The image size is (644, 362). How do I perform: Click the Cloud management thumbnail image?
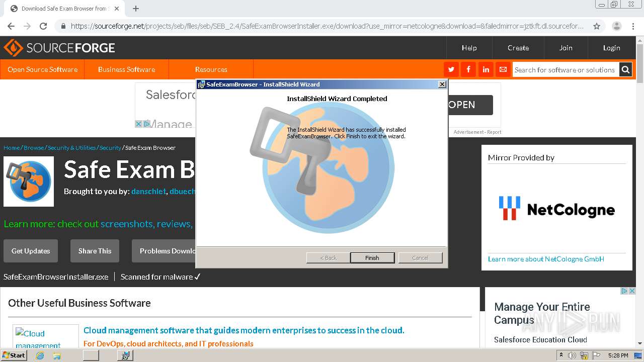tap(46, 337)
